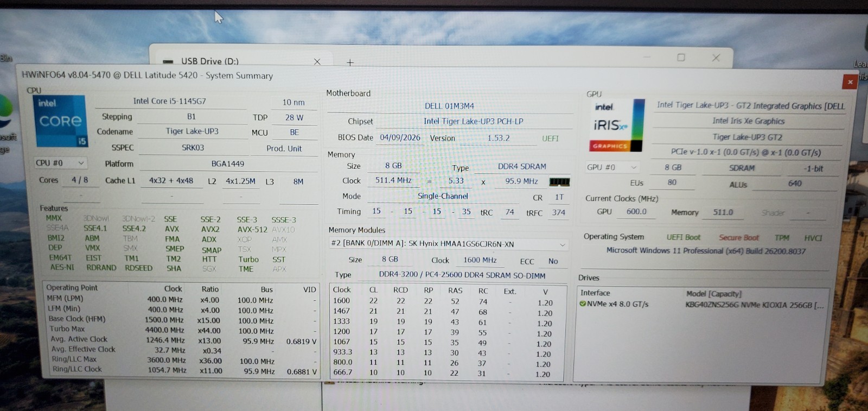Screen dimensions: 868x411
Task: Open the CPU #0 selector dropdown
Action: pos(60,163)
